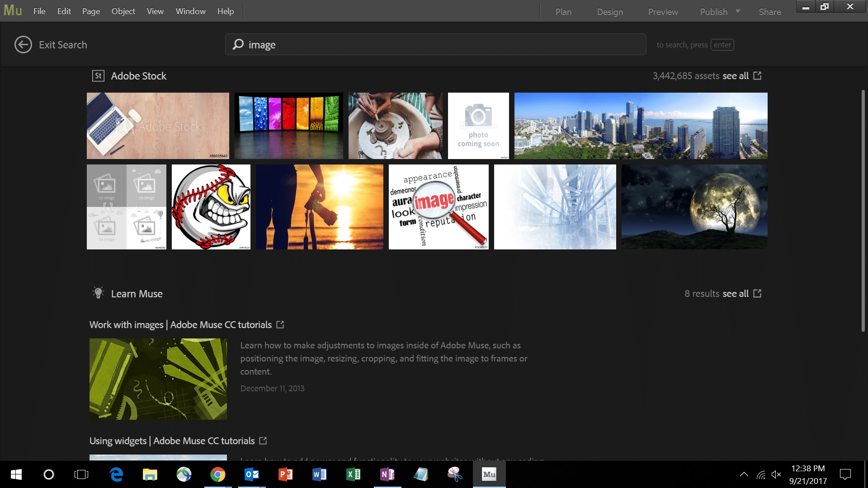Toggle the speaker volume control in system tray

(x=777, y=474)
